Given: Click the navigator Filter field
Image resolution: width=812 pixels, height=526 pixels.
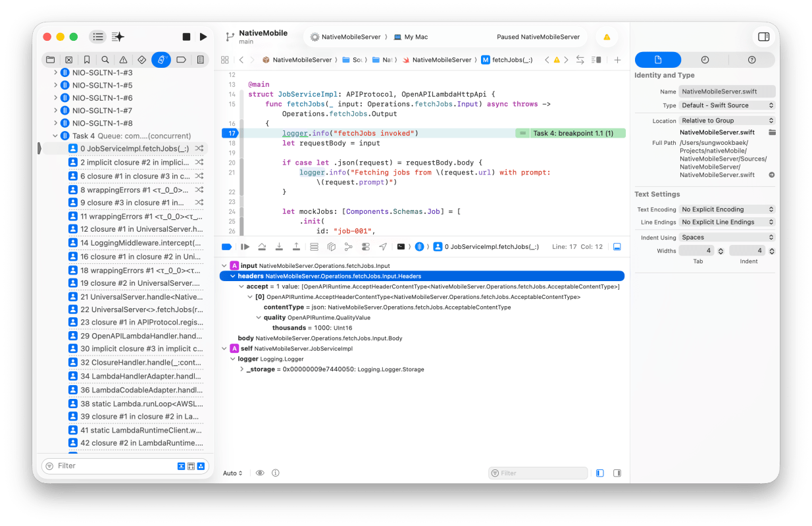Looking at the screenshot, I should (112, 466).
